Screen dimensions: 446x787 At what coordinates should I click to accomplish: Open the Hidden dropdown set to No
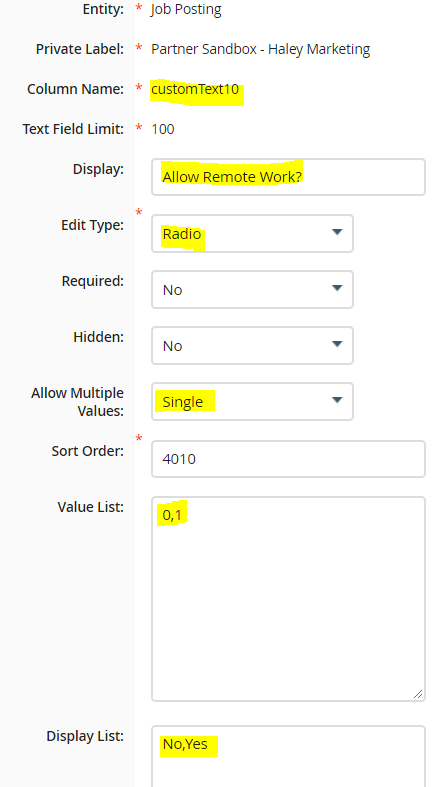click(x=252, y=345)
